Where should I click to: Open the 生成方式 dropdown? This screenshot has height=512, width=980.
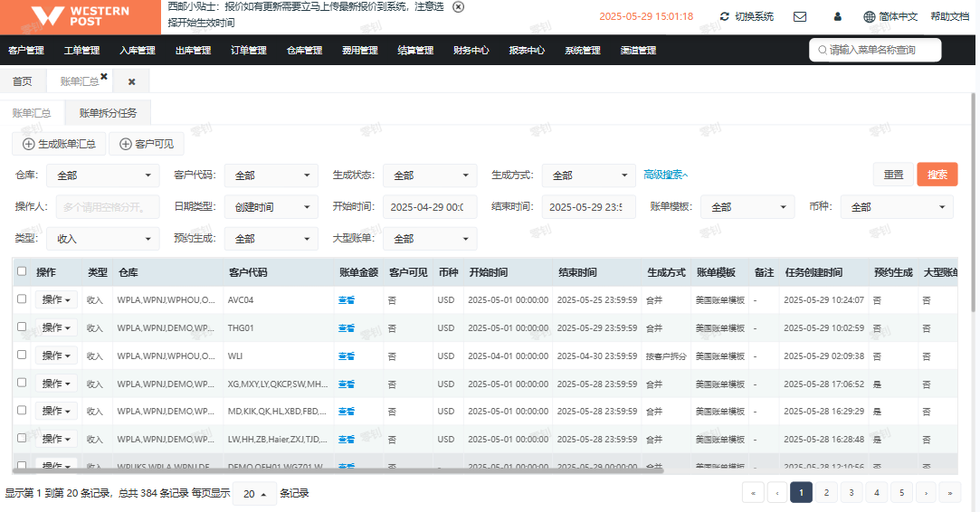[589, 175]
